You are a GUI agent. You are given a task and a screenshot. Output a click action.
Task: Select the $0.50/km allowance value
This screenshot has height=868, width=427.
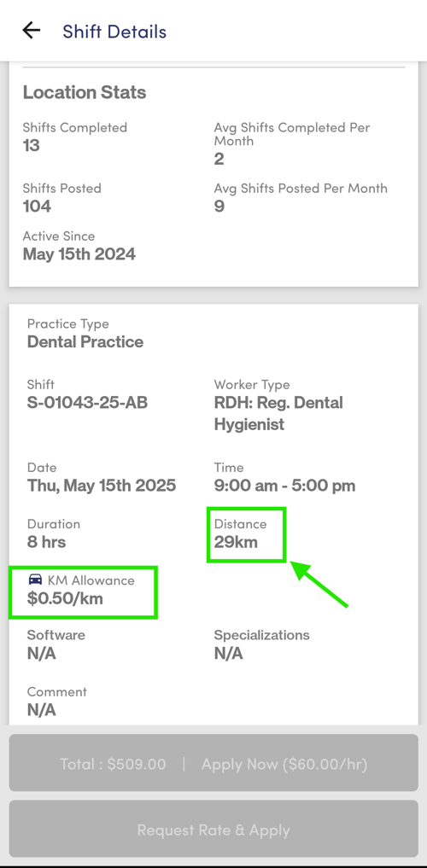(x=65, y=598)
